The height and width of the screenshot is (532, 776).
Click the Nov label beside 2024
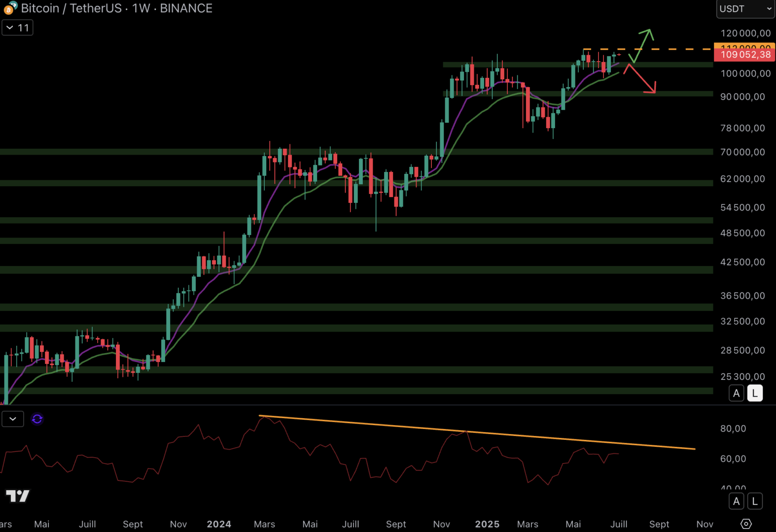point(178,524)
